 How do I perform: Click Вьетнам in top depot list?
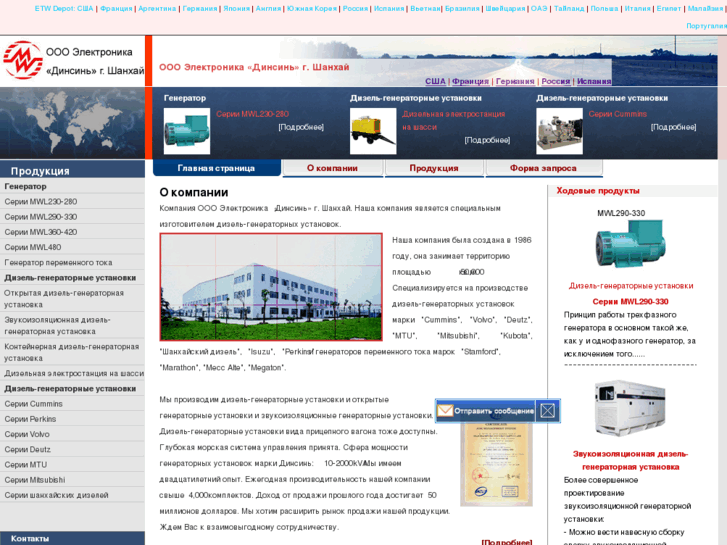tap(425, 8)
